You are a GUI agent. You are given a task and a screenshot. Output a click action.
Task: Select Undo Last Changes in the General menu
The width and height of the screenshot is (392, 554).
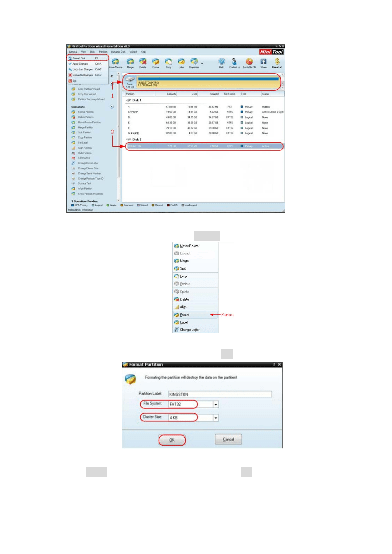tap(87, 69)
